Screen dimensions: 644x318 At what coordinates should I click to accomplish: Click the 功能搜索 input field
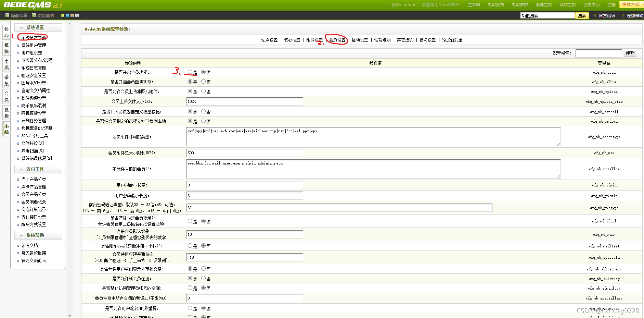coord(548,16)
